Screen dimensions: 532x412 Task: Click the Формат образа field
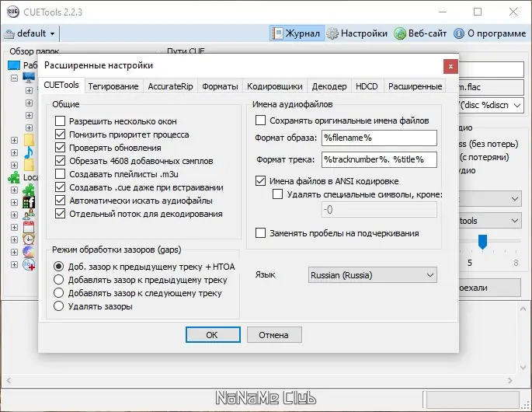tap(379, 138)
